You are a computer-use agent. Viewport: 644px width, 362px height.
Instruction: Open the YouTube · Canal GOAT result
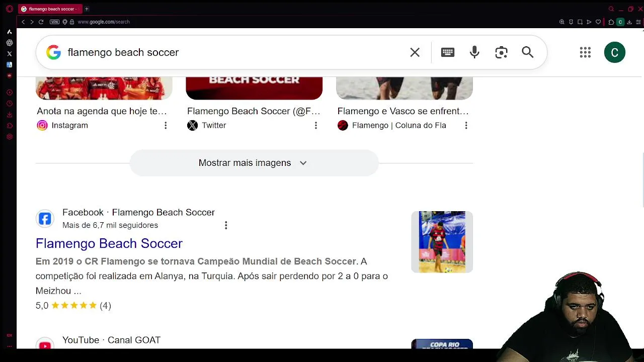111,340
